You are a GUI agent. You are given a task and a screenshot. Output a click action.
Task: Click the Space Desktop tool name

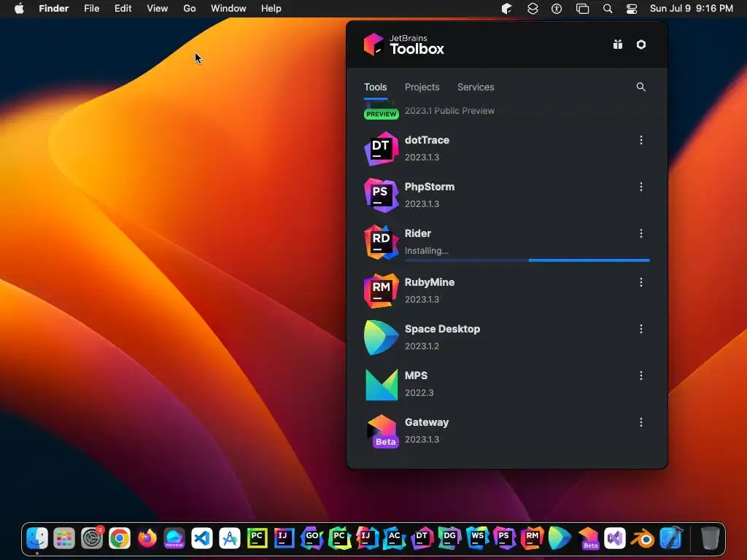pos(443,329)
